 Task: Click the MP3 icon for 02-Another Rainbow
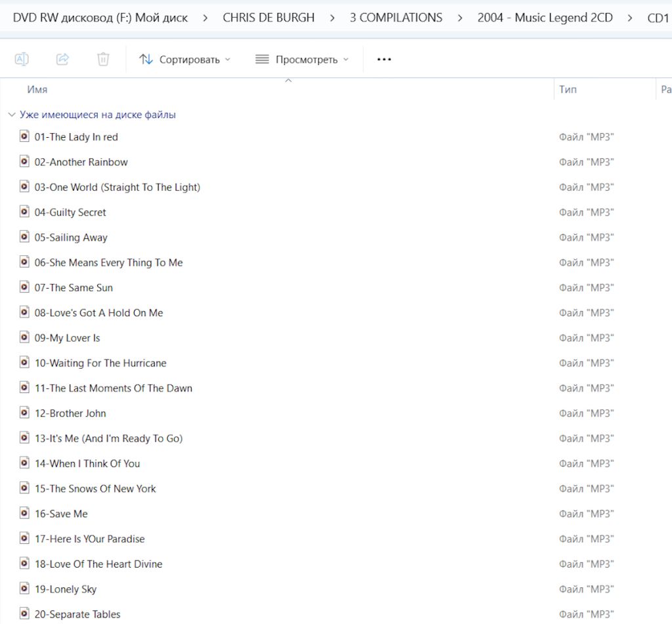click(24, 161)
